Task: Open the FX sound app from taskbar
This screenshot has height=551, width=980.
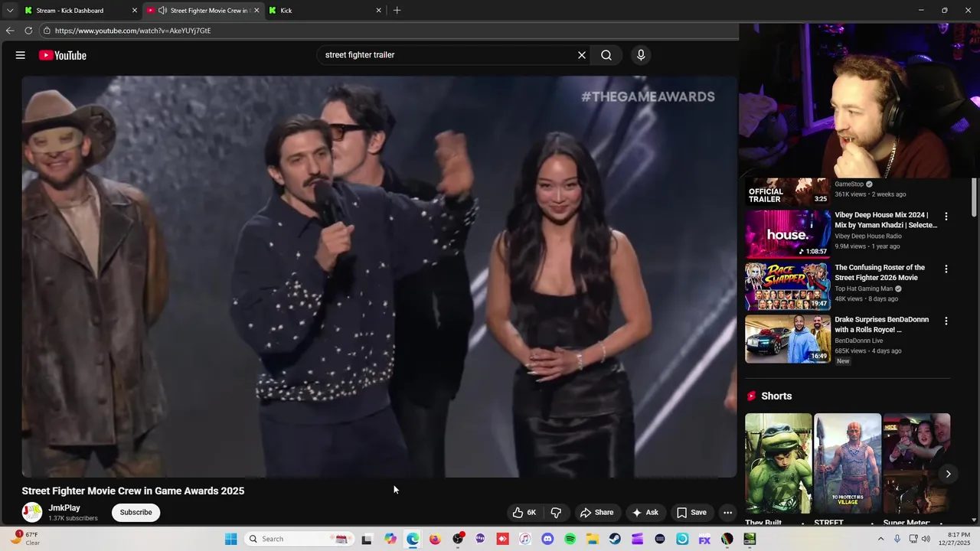Action: 704,539
